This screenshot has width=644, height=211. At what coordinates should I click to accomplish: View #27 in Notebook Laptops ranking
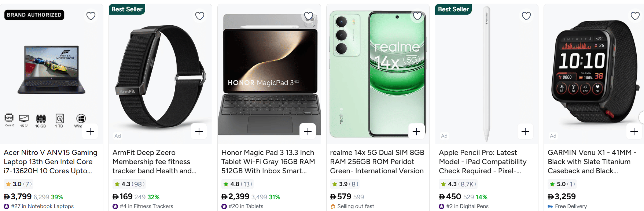[x=42, y=206]
